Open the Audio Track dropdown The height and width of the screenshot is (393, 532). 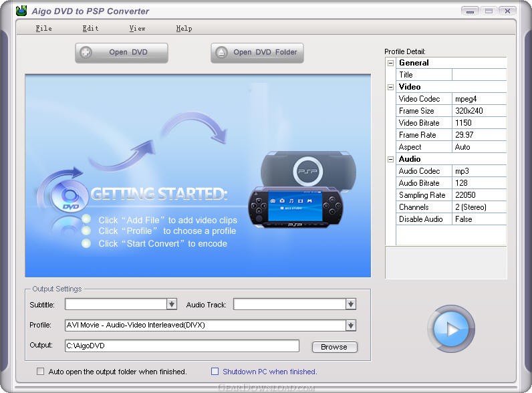click(350, 304)
